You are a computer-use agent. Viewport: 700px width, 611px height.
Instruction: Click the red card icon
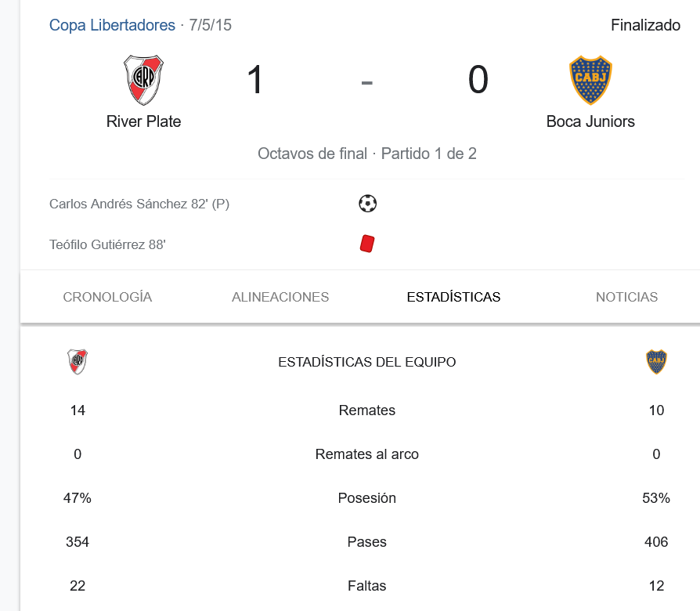pyautogui.click(x=367, y=244)
